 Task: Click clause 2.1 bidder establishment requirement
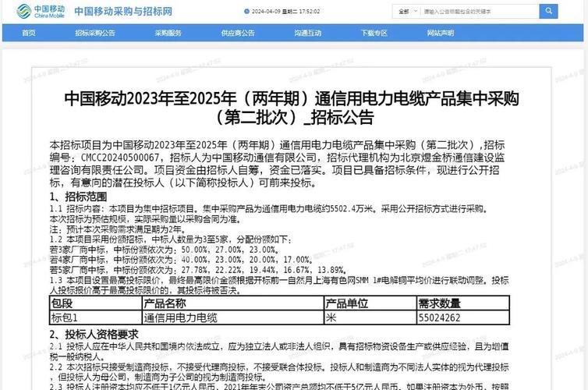pos(279,351)
